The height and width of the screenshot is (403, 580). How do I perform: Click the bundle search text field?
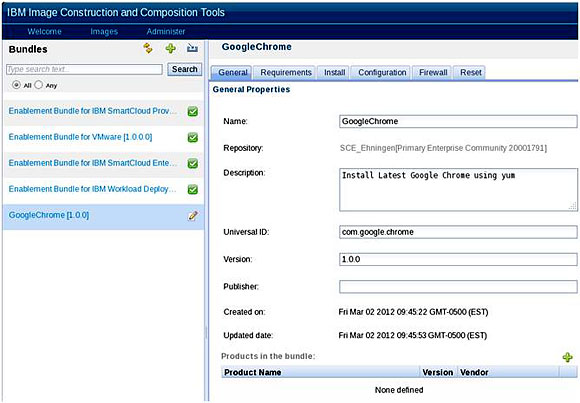pos(84,69)
